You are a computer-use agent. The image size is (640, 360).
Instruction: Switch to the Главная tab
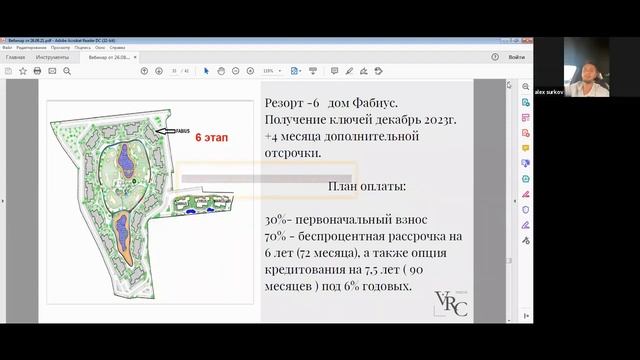coord(16,58)
